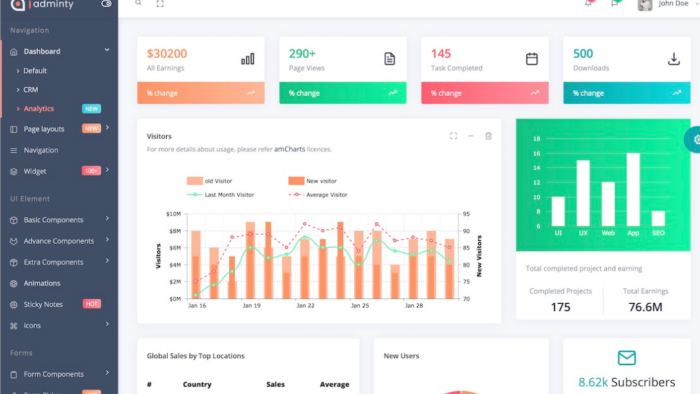This screenshot has height=394, width=700.
Task: Collapse the Dashboard menu chevron
Action: [x=107, y=50]
